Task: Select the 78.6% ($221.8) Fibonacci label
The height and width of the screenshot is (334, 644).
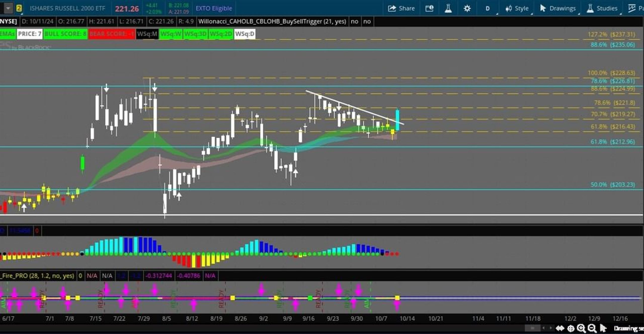Action: pos(615,102)
